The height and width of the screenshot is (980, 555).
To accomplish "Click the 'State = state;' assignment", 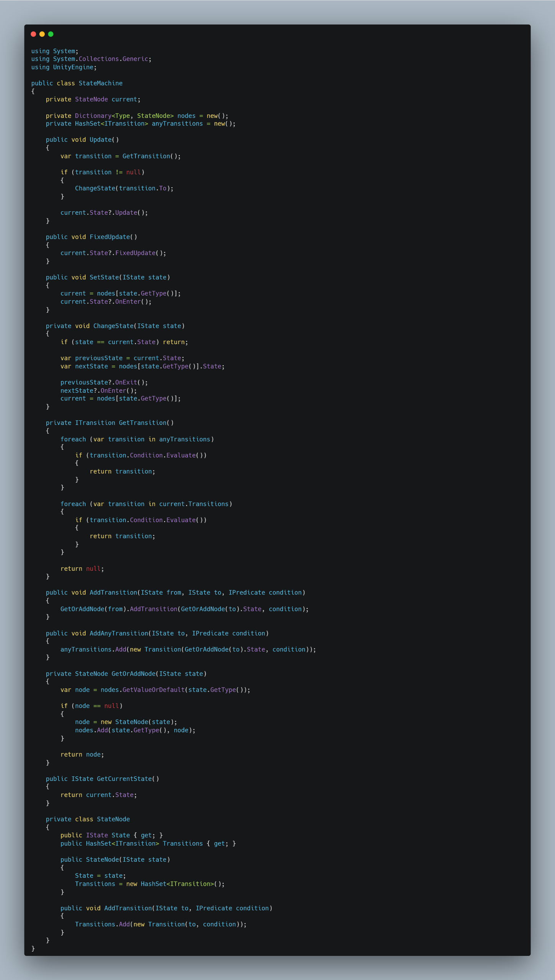I will click(100, 876).
